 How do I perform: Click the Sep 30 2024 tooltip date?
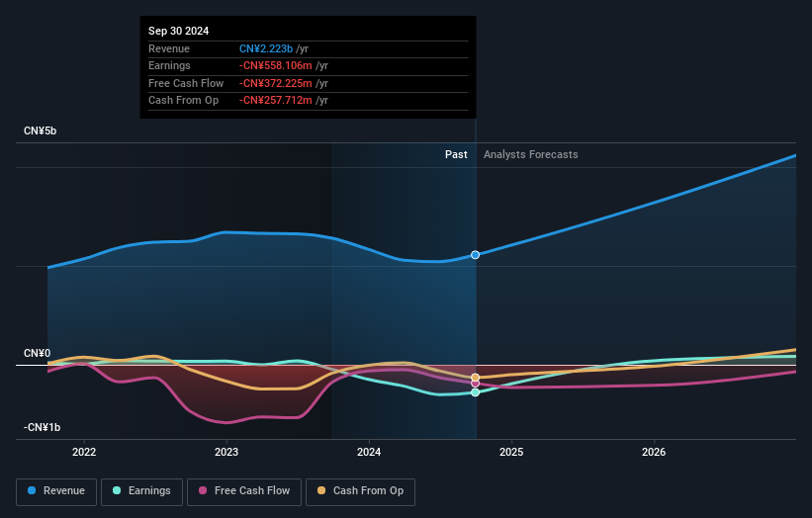click(179, 31)
